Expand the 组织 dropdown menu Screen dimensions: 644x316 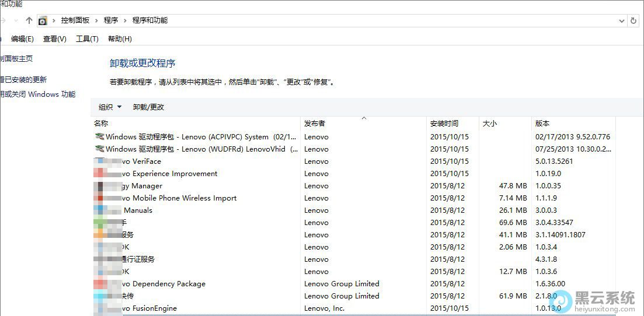point(110,107)
